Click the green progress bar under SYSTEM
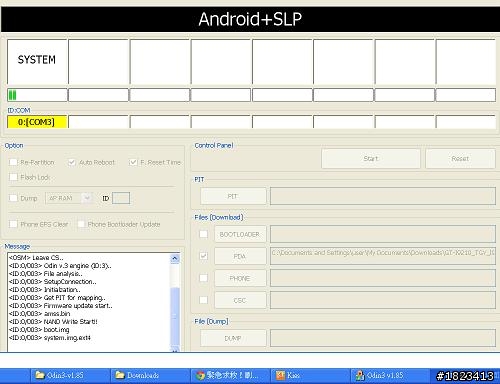 click(37, 95)
